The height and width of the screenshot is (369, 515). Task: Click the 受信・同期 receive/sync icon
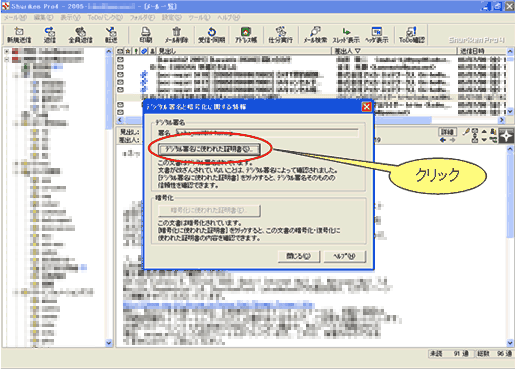212,35
